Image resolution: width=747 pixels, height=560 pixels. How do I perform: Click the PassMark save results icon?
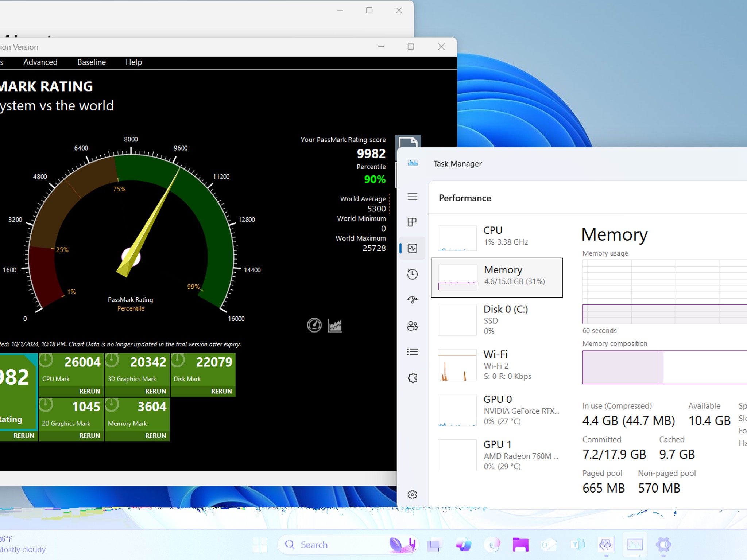[x=408, y=142]
